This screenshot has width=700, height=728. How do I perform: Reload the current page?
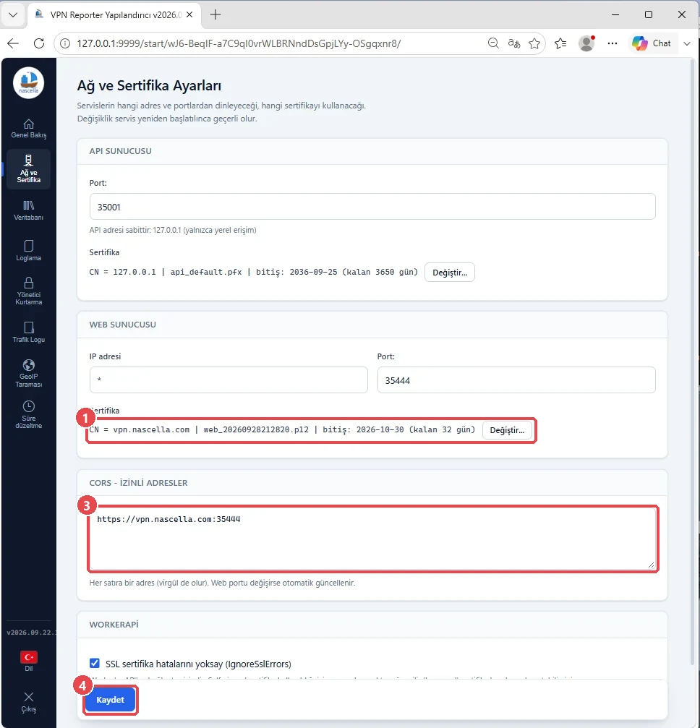pos(39,43)
